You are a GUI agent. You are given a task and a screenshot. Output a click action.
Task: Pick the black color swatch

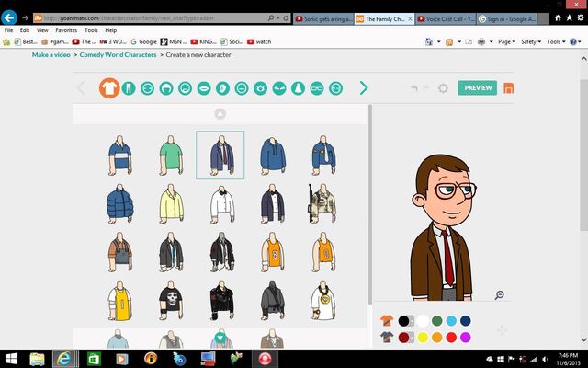(x=403, y=321)
